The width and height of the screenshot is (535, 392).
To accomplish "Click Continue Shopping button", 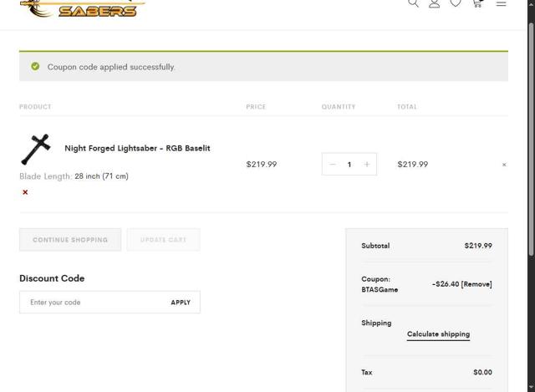I will [70, 240].
